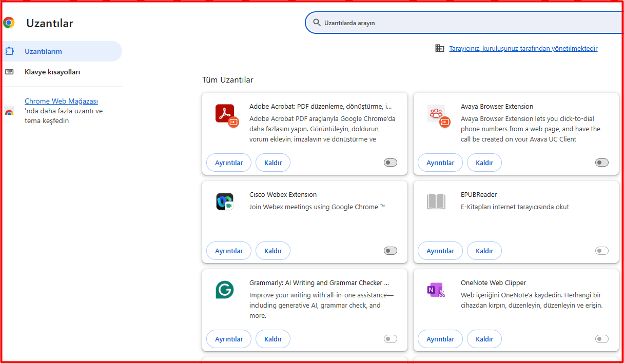The width and height of the screenshot is (624, 364).
Task: Click Kaldır for Avaya Browser Extension
Action: (x=484, y=163)
